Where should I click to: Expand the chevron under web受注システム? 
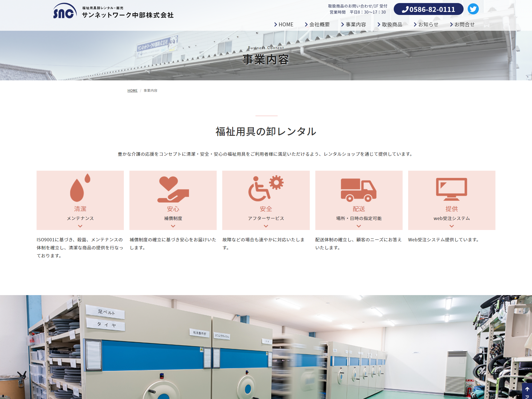click(x=452, y=226)
